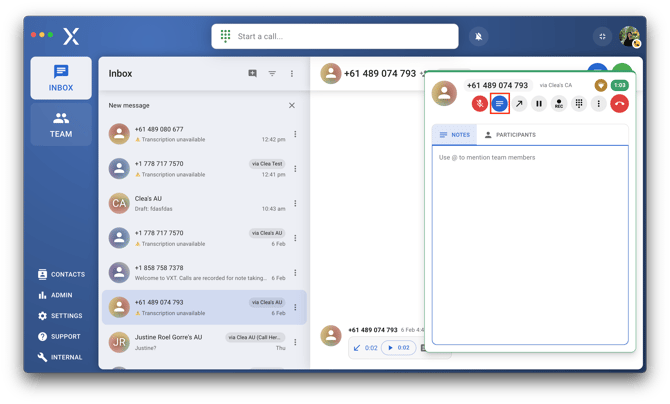Open options for +61 489 080 677 conversation

click(295, 134)
